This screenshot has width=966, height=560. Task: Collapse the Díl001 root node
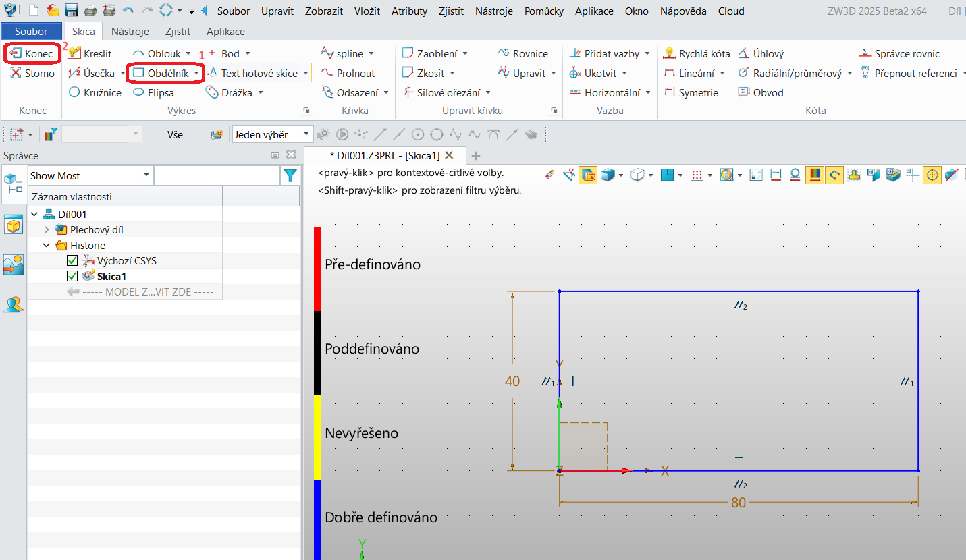point(34,215)
